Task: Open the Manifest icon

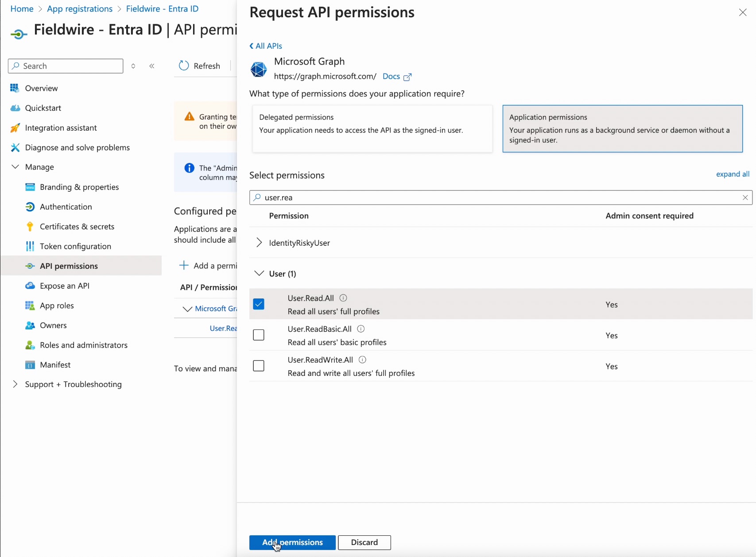Action: point(30,365)
